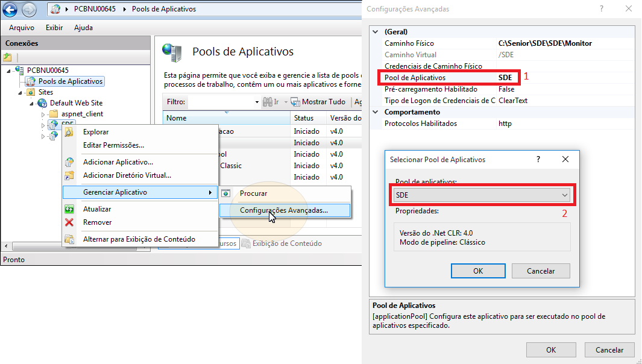Close the Selecionar Pool de Aplicativos dialog
The image size is (642, 364).
click(x=565, y=159)
